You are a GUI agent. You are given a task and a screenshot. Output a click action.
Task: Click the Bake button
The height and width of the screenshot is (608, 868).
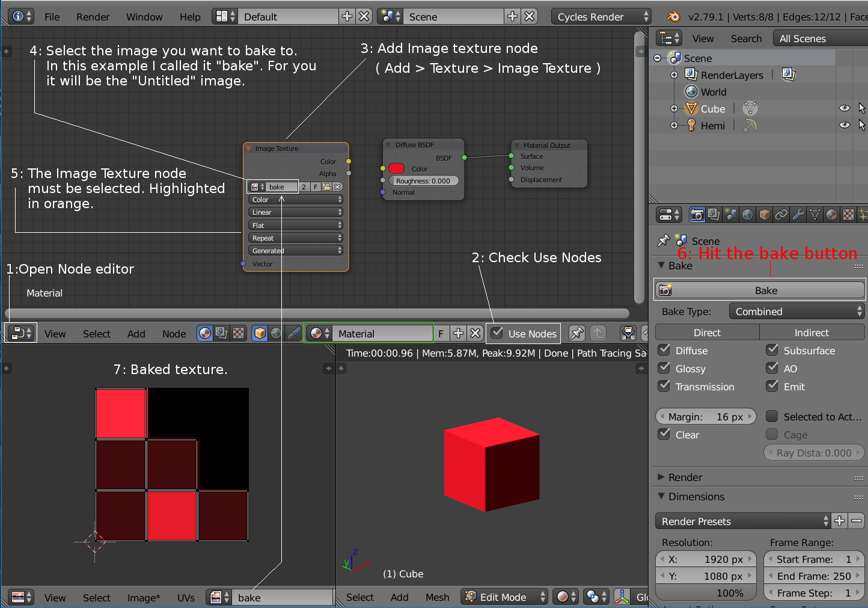pos(760,290)
